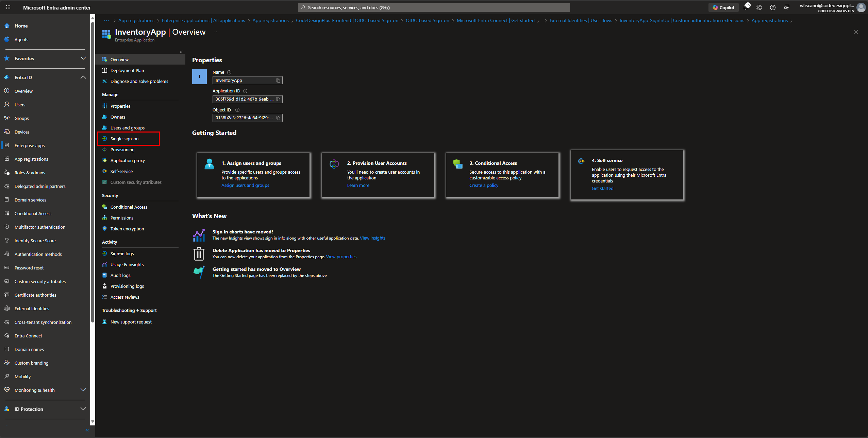
Task: Click the Search resources search box
Action: click(434, 7)
